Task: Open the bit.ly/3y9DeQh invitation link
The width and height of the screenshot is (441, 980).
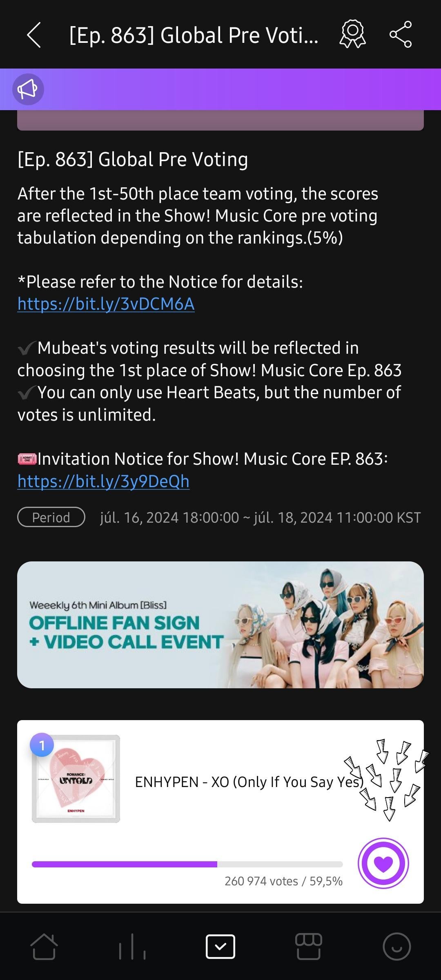Action: pos(103,481)
